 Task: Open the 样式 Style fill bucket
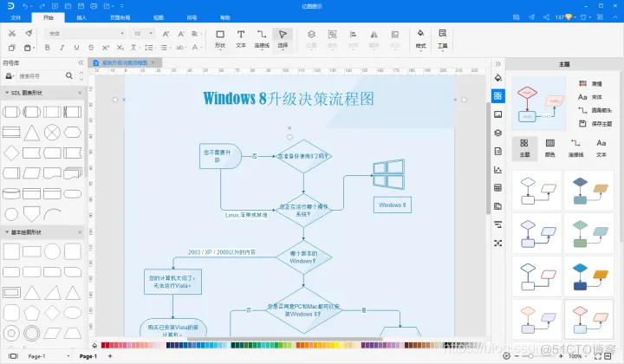point(420,39)
